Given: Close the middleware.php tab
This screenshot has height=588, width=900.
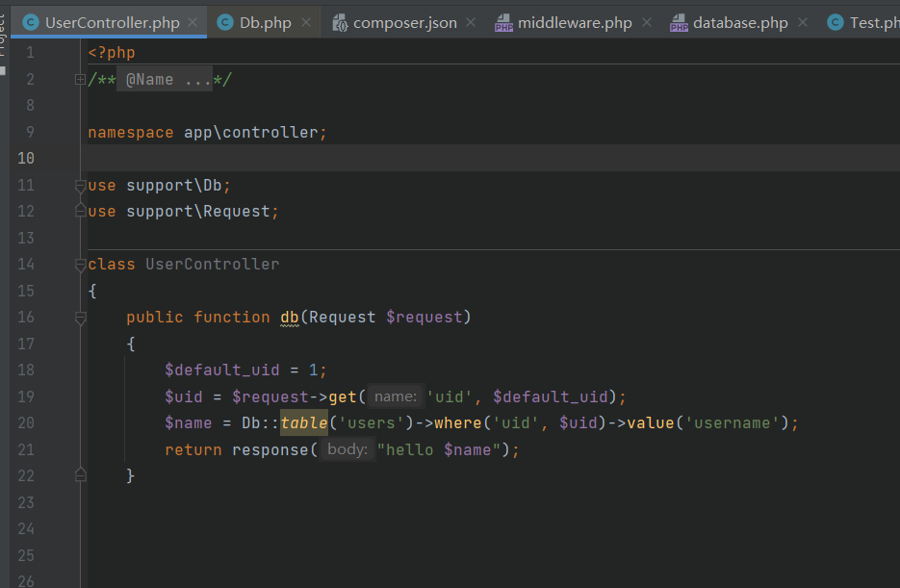Looking at the screenshot, I should (647, 22).
